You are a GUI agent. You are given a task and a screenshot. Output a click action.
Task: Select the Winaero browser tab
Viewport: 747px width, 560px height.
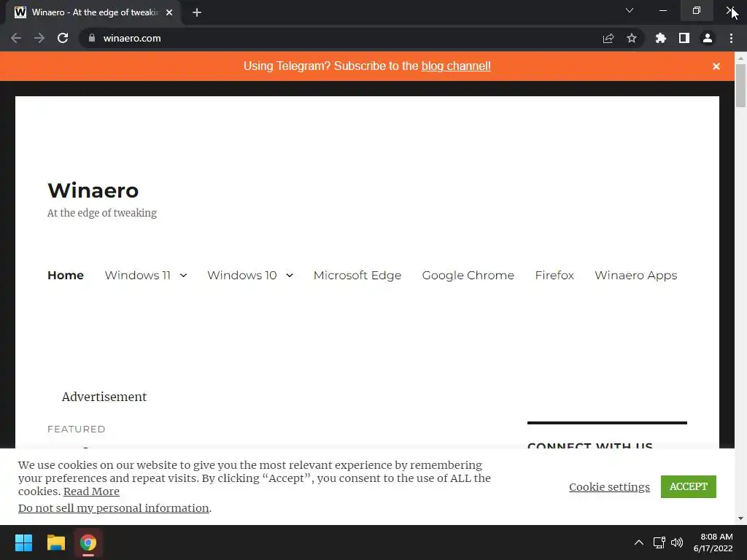pyautogui.click(x=93, y=12)
